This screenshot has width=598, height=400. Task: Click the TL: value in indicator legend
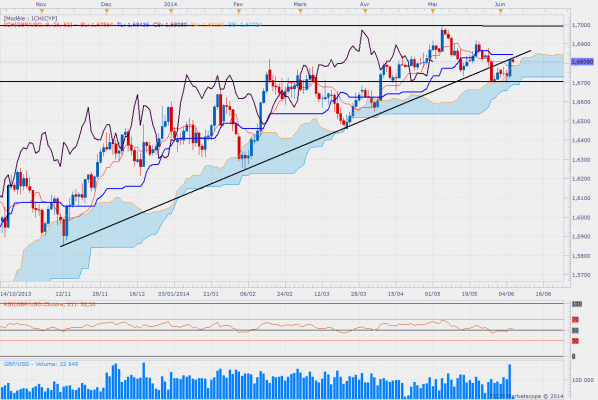click(133, 25)
